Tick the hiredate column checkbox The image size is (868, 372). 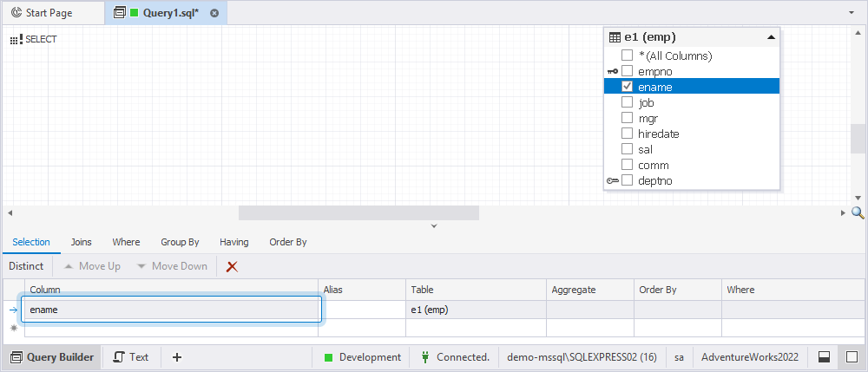[x=627, y=134]
